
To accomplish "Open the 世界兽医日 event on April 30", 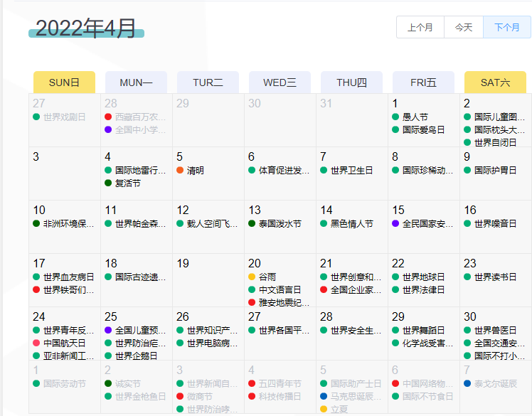I will point(495,330).
